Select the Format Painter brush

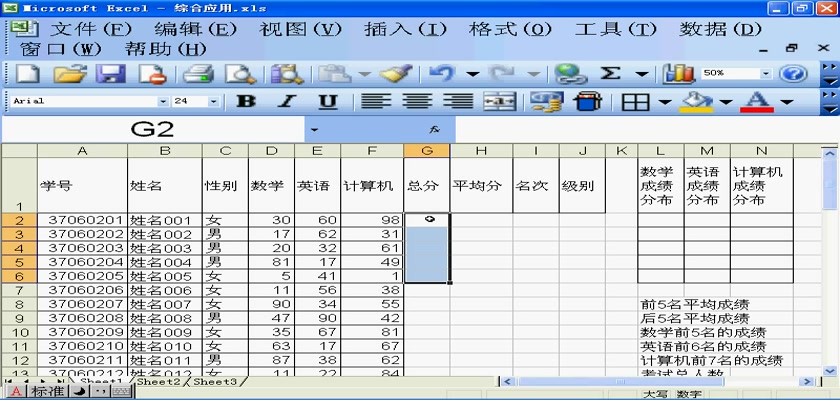(x=396, y=74)
